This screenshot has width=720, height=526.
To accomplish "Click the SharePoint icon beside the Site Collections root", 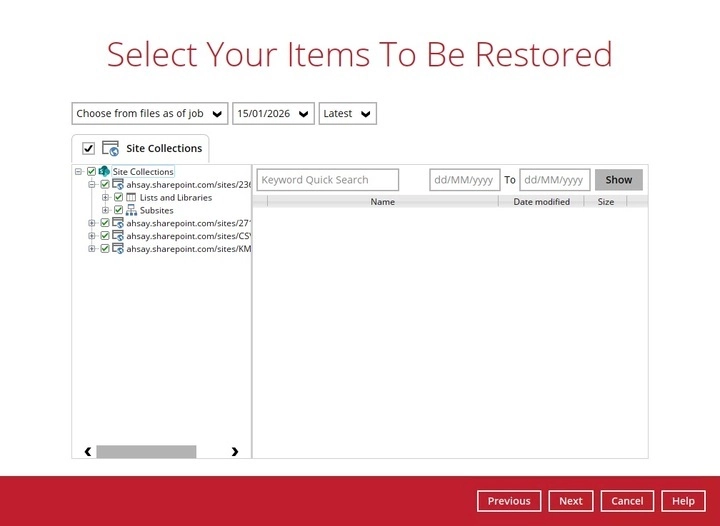I will point(104,172).
